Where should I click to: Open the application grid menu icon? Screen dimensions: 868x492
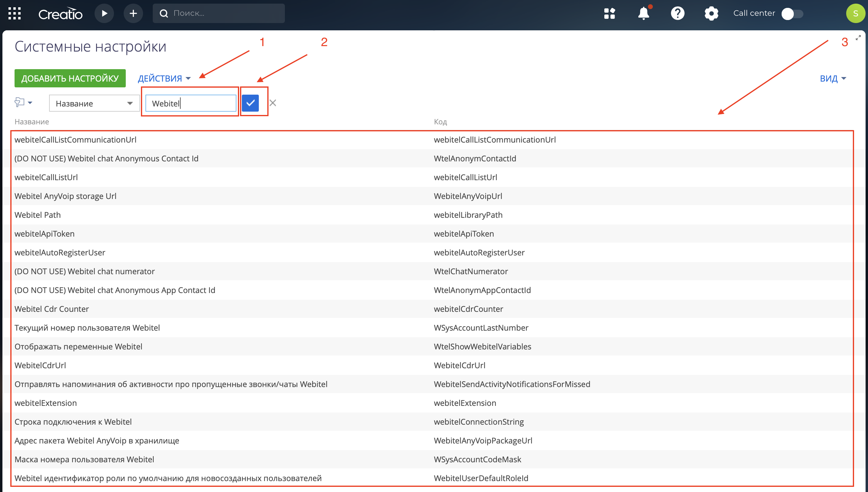click(15, 14)
